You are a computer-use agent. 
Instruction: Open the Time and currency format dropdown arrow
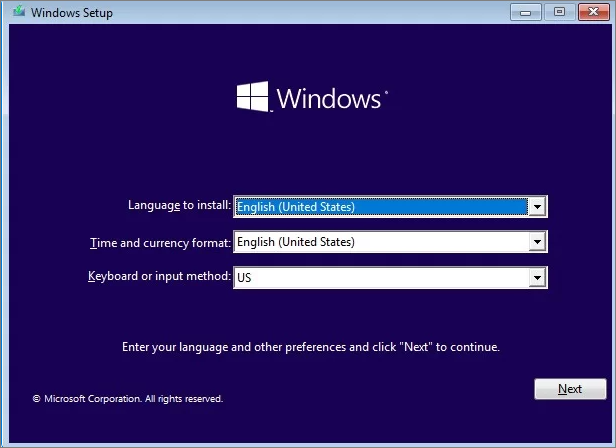[x=537, y=242]
